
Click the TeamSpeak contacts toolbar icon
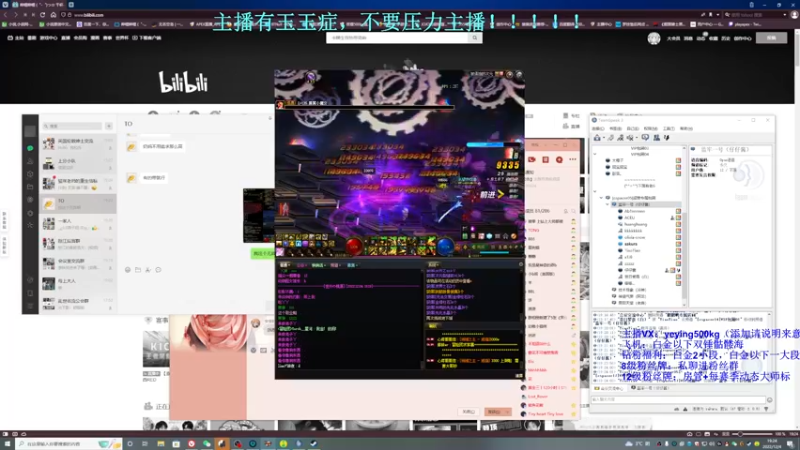657,138
